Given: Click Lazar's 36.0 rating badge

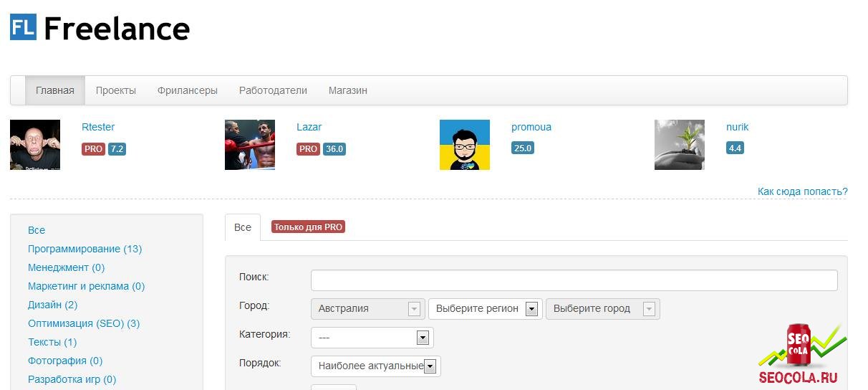Looking at the screenshot, I should [334, 149].
